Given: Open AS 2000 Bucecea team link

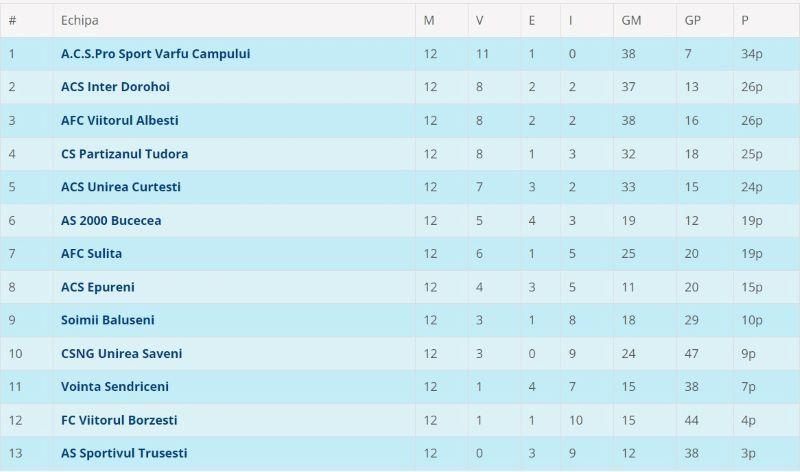Looking at the screenshot, I should tap(111, 220).
